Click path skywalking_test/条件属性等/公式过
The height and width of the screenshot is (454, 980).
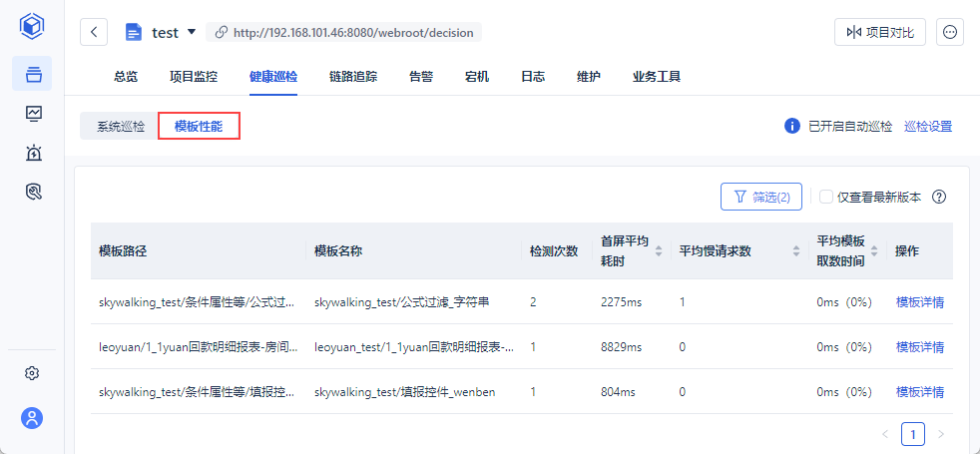197,302
